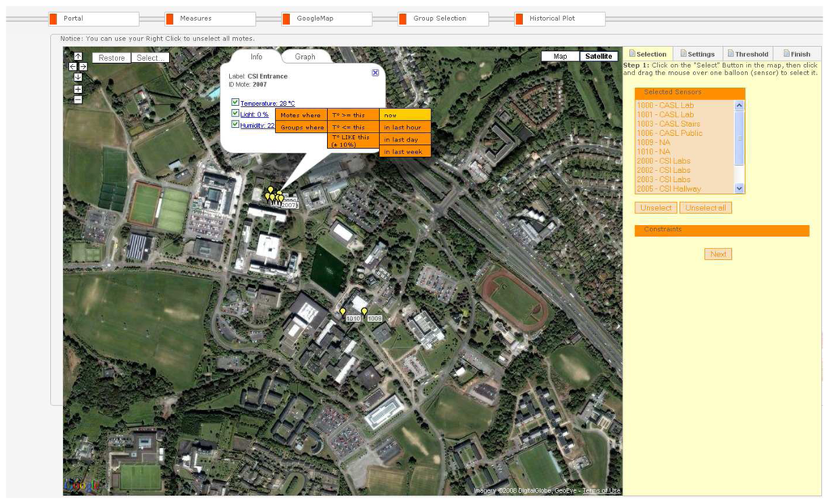Open the Select... dropdown on the map
Screen dimensions: 829x504
point(150,57)
